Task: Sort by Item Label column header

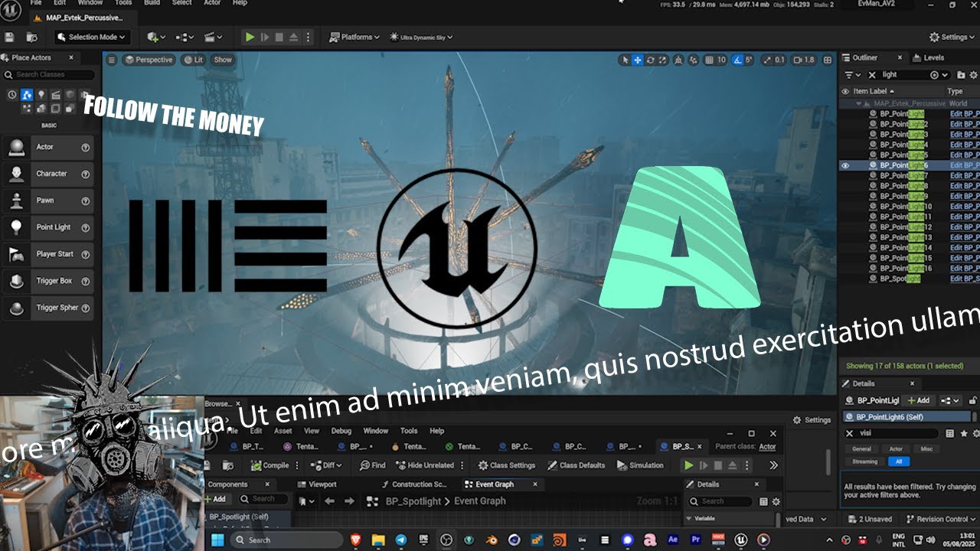Action: tap(874, 91)
